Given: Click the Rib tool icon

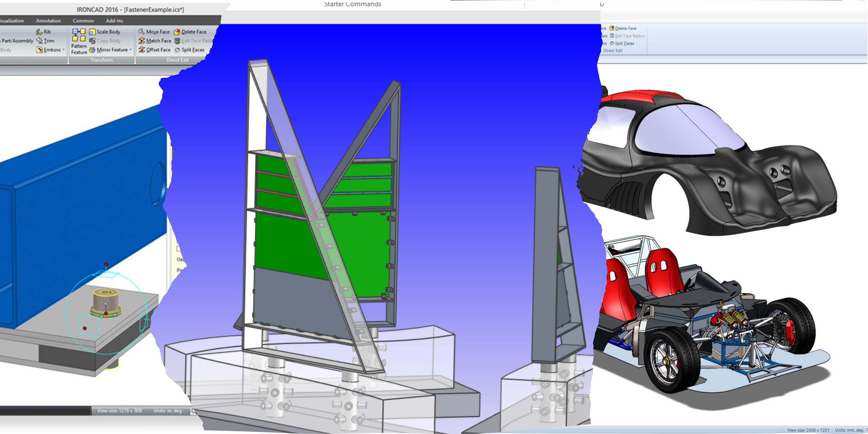Looking at the screenshot, I should (40, 32).
